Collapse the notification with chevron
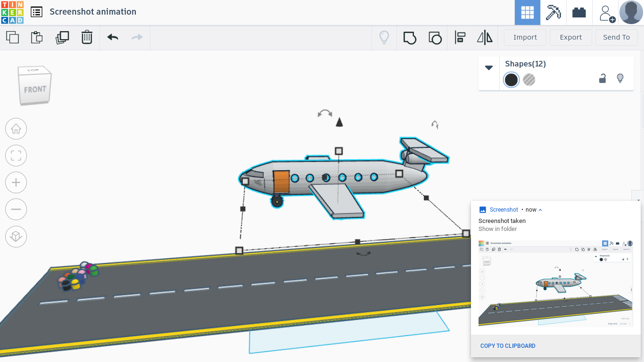The height and width of the screenshot is (362, 644). pos(540,210)
